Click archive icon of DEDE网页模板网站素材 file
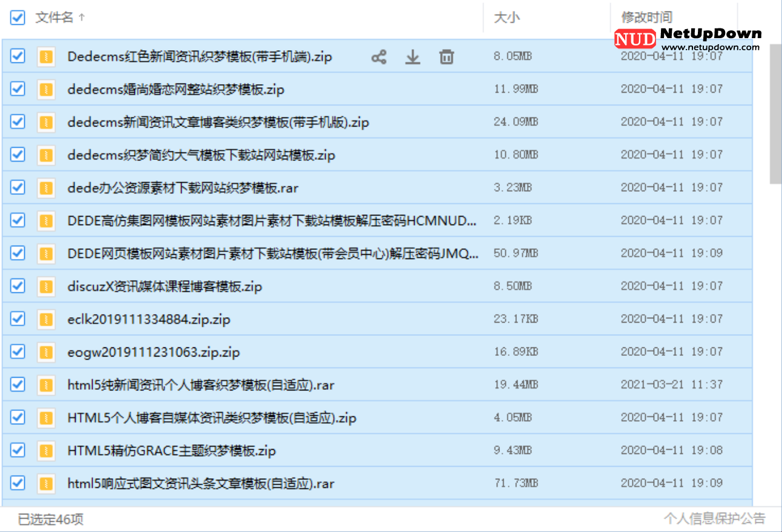 [46, 254]
